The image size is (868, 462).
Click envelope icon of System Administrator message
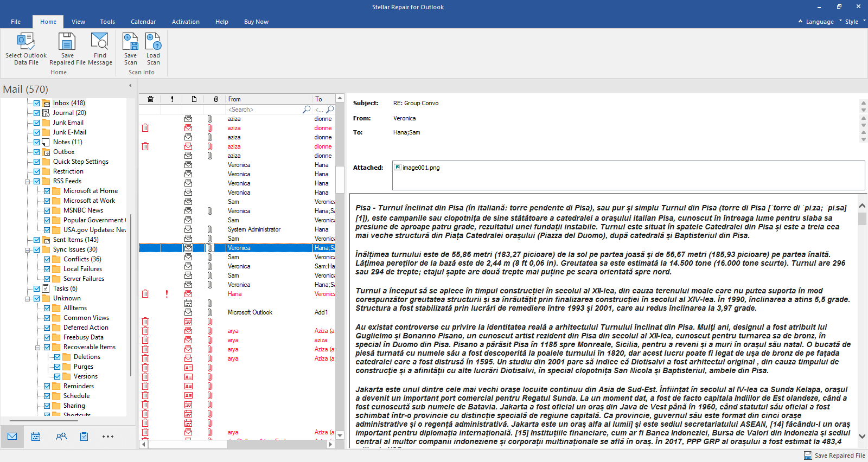pos(188,229)
